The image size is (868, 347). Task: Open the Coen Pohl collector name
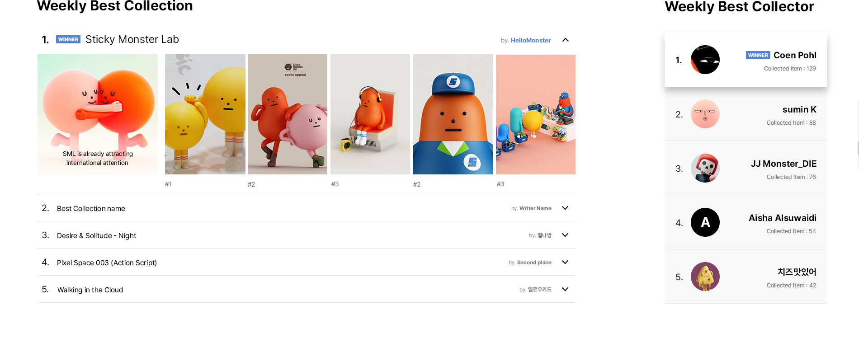point(795,56)
